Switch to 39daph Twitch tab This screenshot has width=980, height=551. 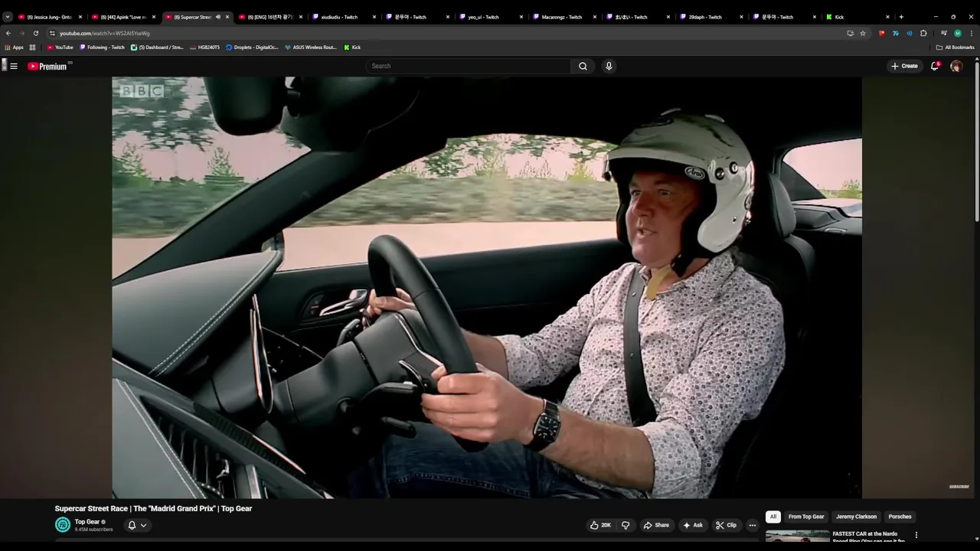[x=710, y=17]
